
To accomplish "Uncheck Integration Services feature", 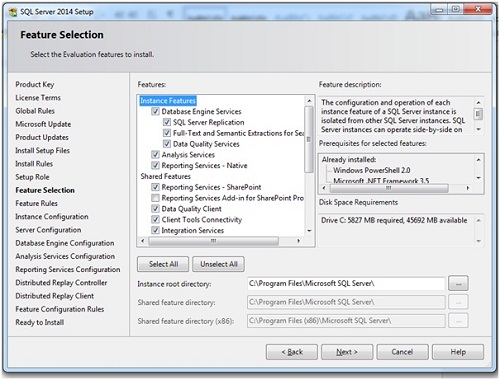I will [x=155, y=230].
